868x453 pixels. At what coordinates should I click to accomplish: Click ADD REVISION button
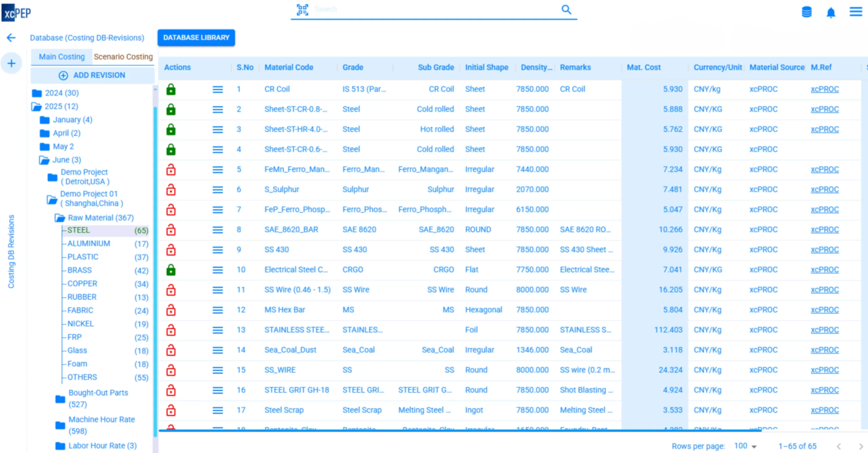click(92, 75)
